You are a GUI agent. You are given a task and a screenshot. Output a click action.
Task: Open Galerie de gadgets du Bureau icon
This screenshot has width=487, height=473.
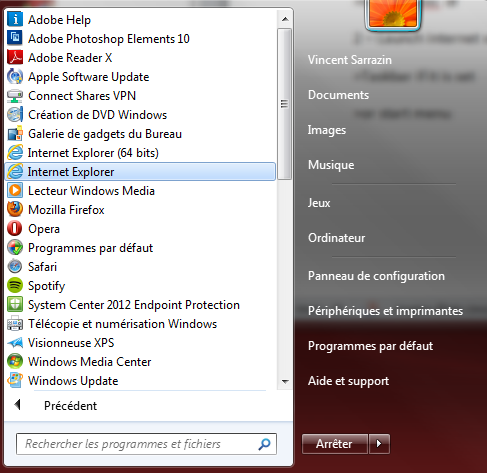(x=15, y=133)
